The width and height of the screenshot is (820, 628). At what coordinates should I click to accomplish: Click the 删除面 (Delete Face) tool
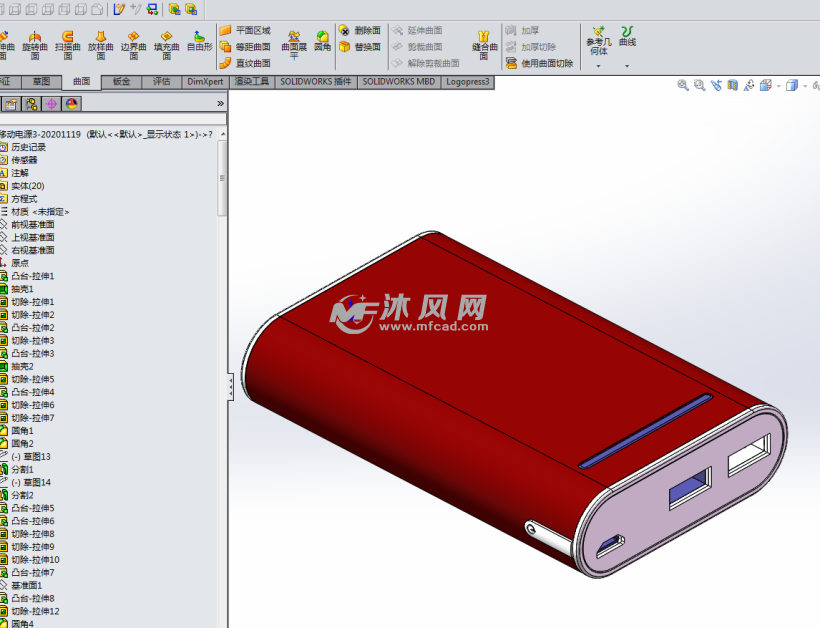360,31
